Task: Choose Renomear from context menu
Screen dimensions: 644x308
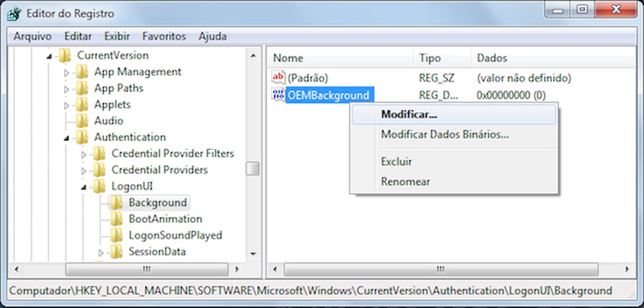Action: point(454,182)
